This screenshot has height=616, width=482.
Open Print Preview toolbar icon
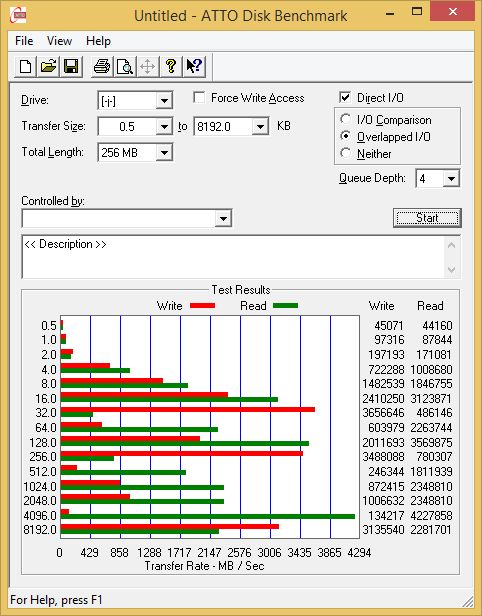[125, 66]
